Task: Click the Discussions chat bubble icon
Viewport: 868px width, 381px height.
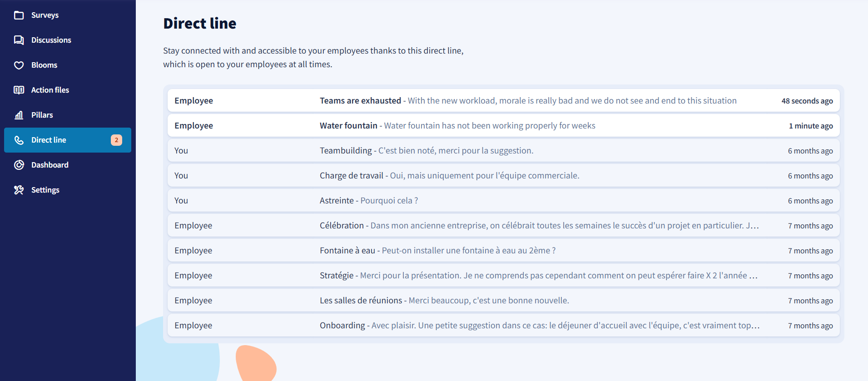Action: pyautogui.click(x=19, y=40)
